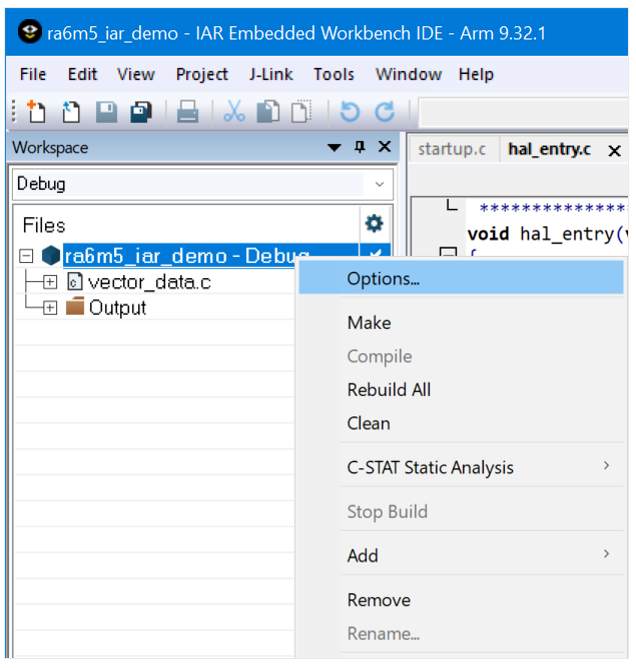The image size is (636, 668).
Task: Expand the Output folder node
Action: pos(50,308)
